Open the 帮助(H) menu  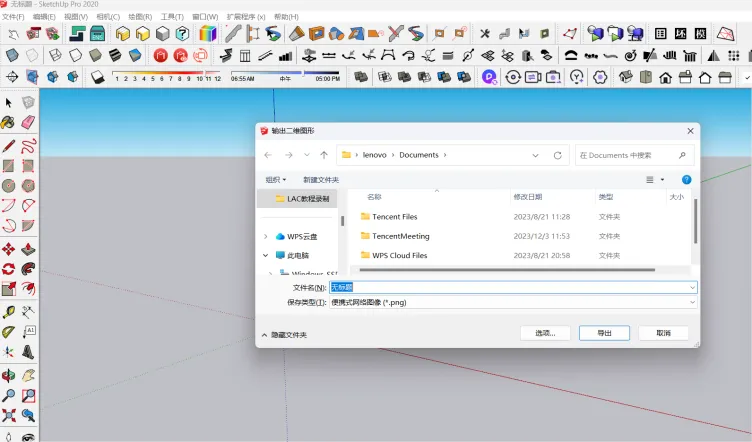pyautogui.click(x=286, y=17)
